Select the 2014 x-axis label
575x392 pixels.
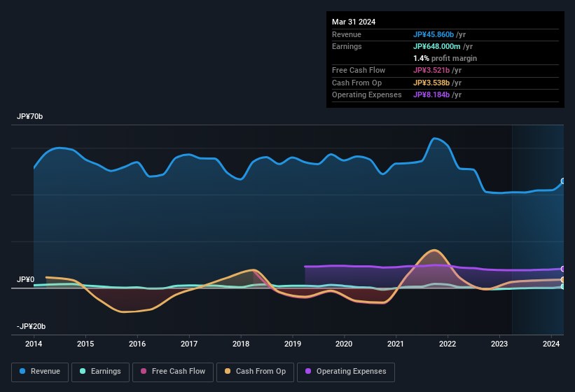34,344
